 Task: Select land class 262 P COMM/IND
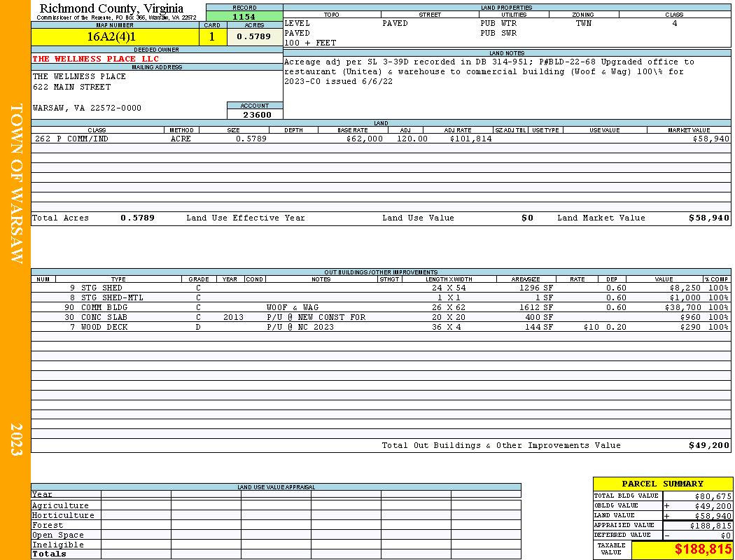tap(70, 139)
